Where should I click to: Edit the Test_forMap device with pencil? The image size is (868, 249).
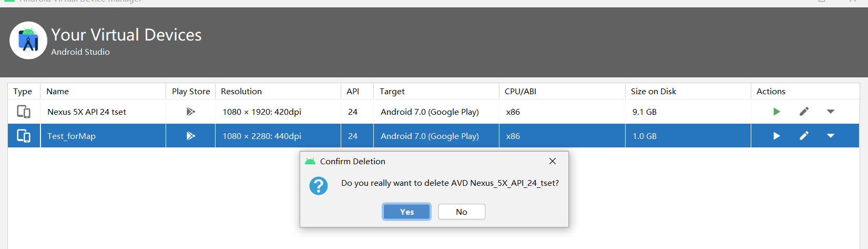804,136
